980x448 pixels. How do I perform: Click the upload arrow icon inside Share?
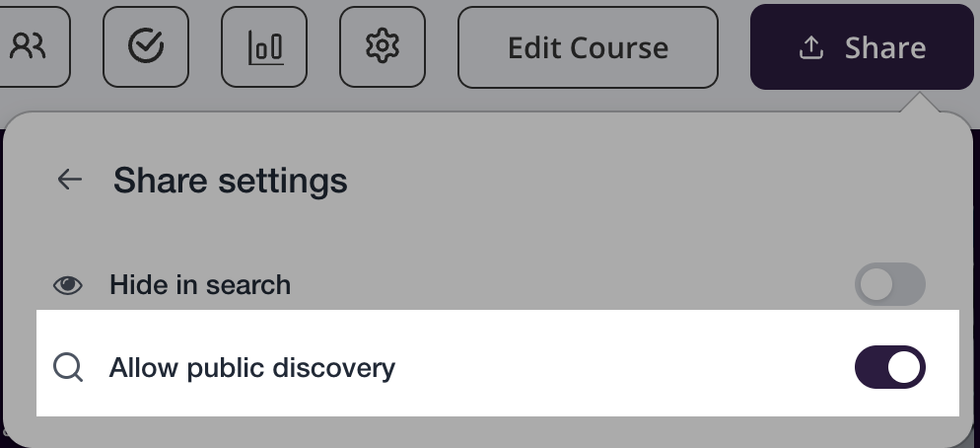point(810,47)
